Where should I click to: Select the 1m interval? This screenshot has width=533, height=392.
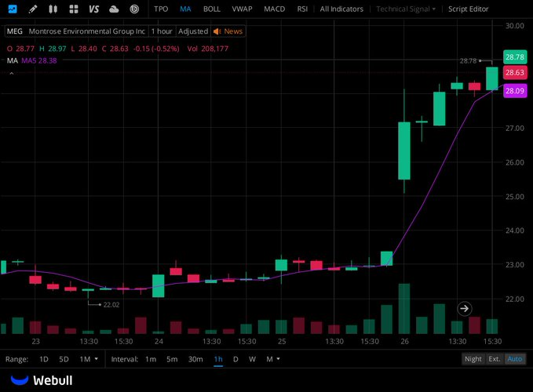[x=151, y=359]
